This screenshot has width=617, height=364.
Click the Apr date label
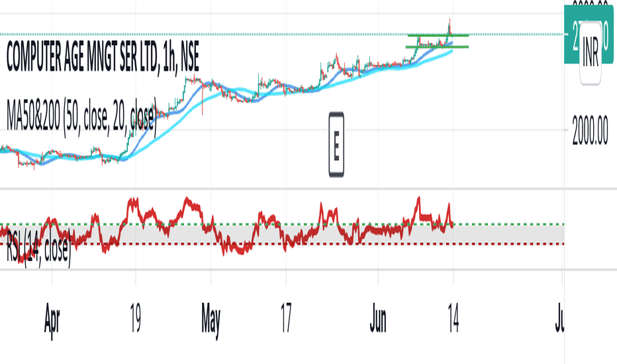(52, 320)
